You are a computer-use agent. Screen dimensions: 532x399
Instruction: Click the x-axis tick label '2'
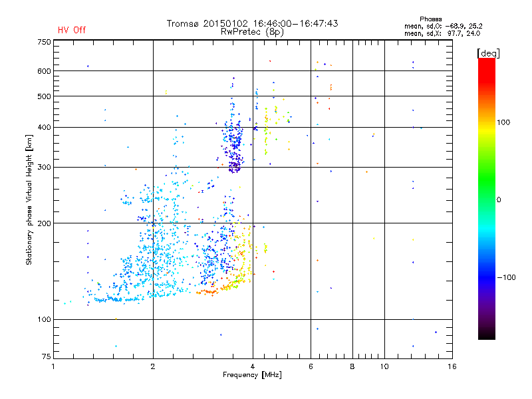pyautogui.click(x=153, y=366)
